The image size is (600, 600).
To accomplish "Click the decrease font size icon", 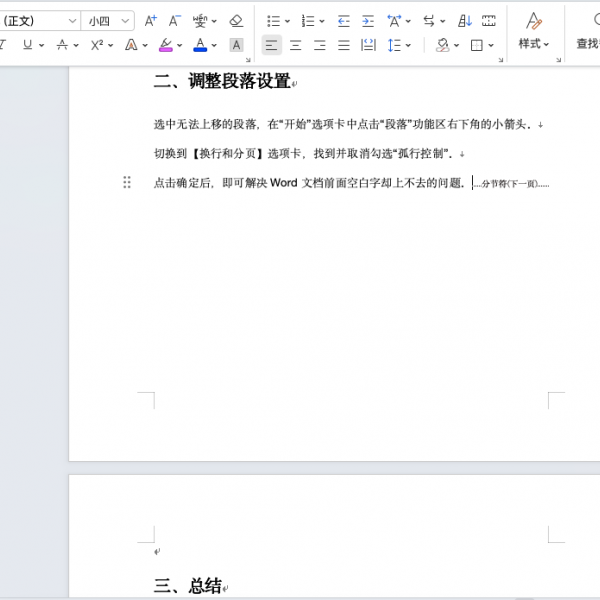I will point(175,20).
